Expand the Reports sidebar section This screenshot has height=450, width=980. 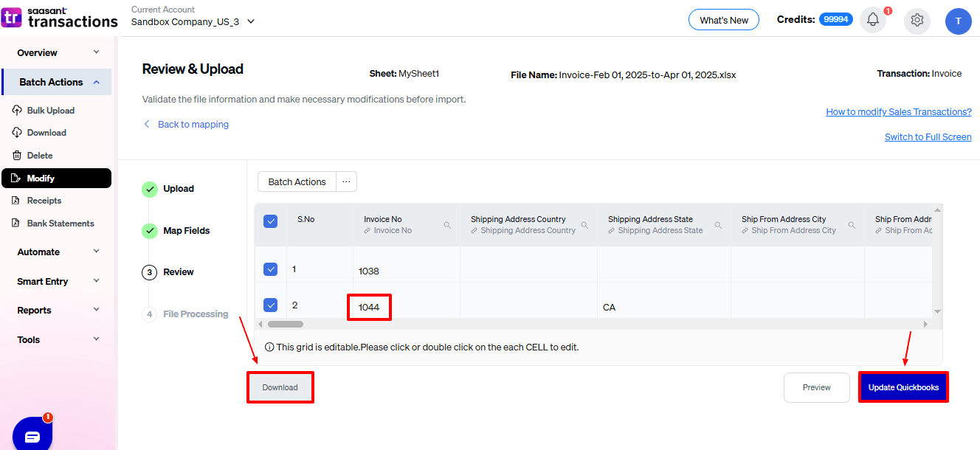55,310
